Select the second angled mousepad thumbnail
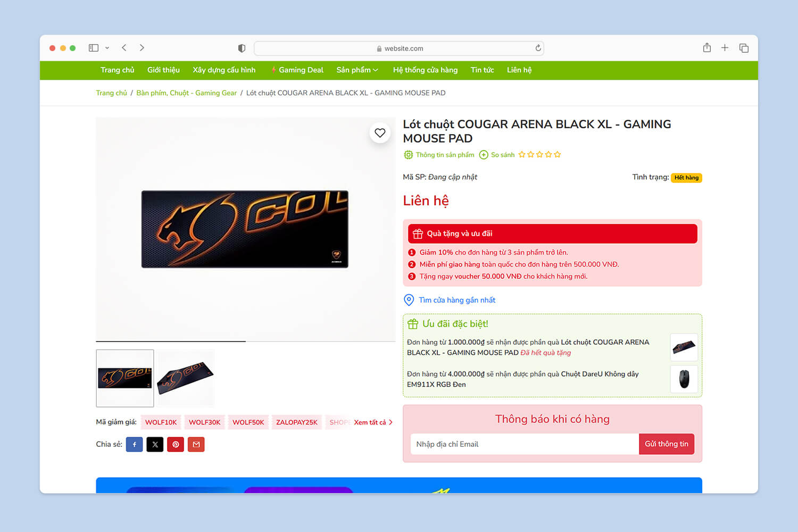This screenshot has width=798, height=532. pos(186,378)
